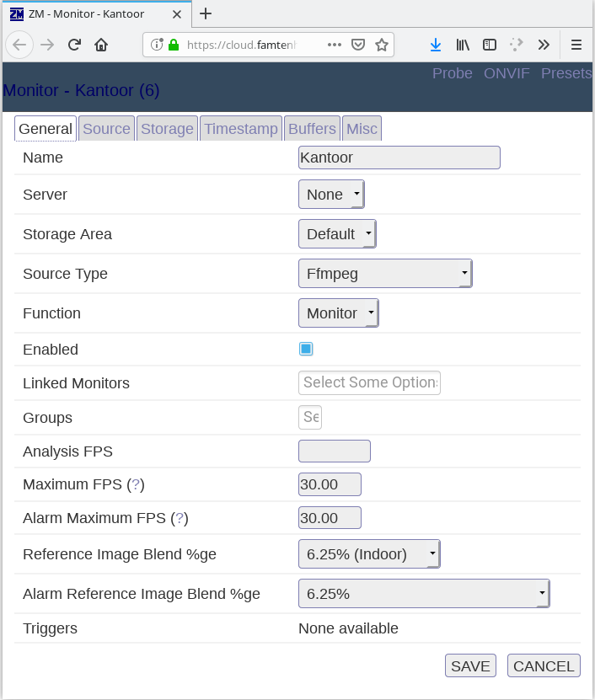Click the Analysis FPS input field
The width and height of the screenshot is (595, 700).
(x=335, y=452)
